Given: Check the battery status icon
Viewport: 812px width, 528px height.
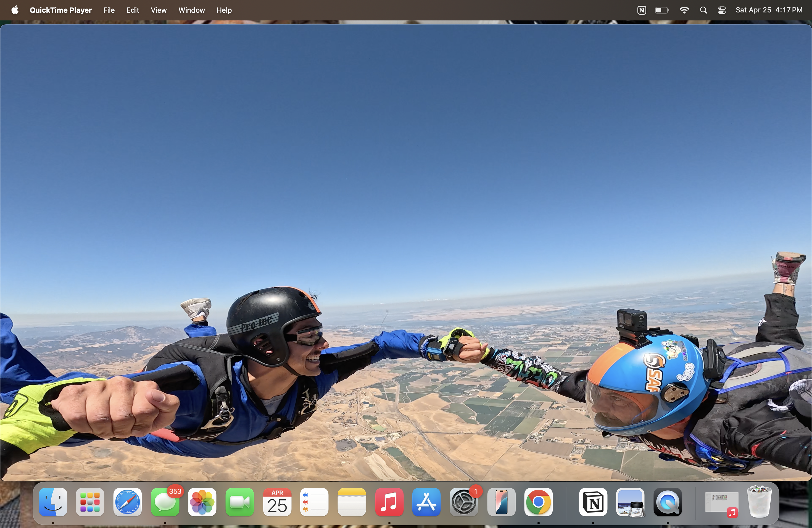Looking at the screenshot, I should click(662, 10).
